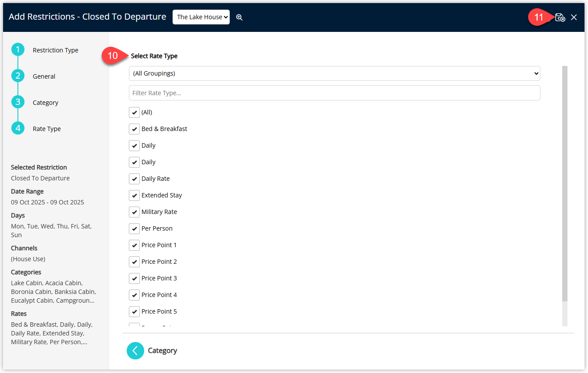588x373 pixels.
Task: Go to step 4 Rate Type
Action: click(18, 128)
